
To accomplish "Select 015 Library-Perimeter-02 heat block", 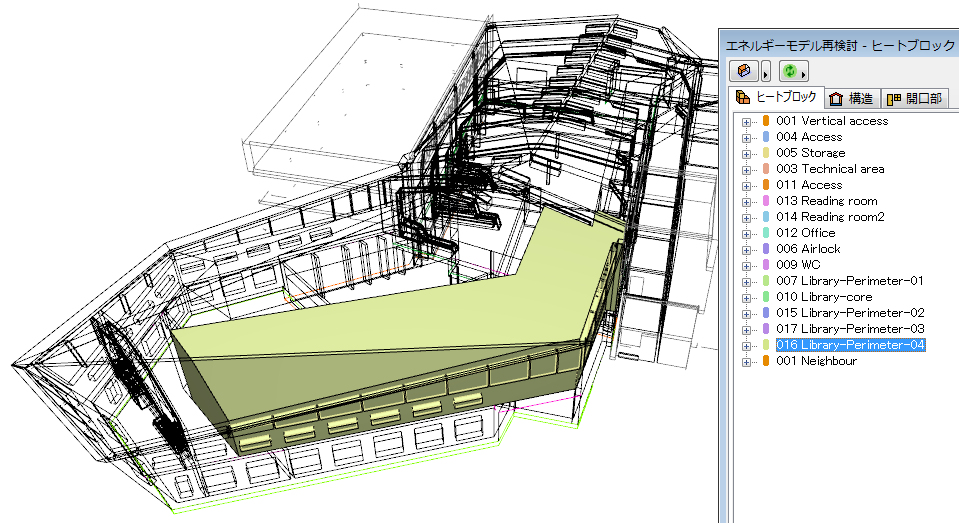I will [x=850, y=312].
